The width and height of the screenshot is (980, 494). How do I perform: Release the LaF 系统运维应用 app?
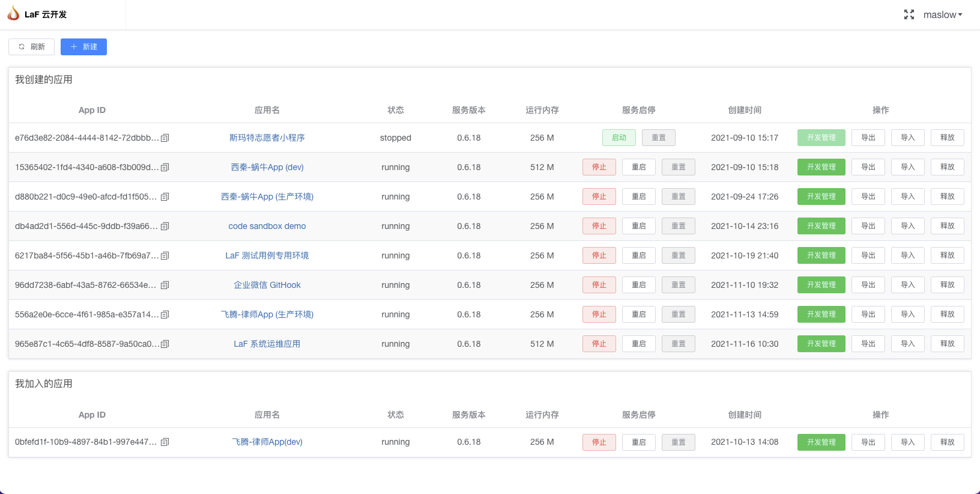[947, 344]
